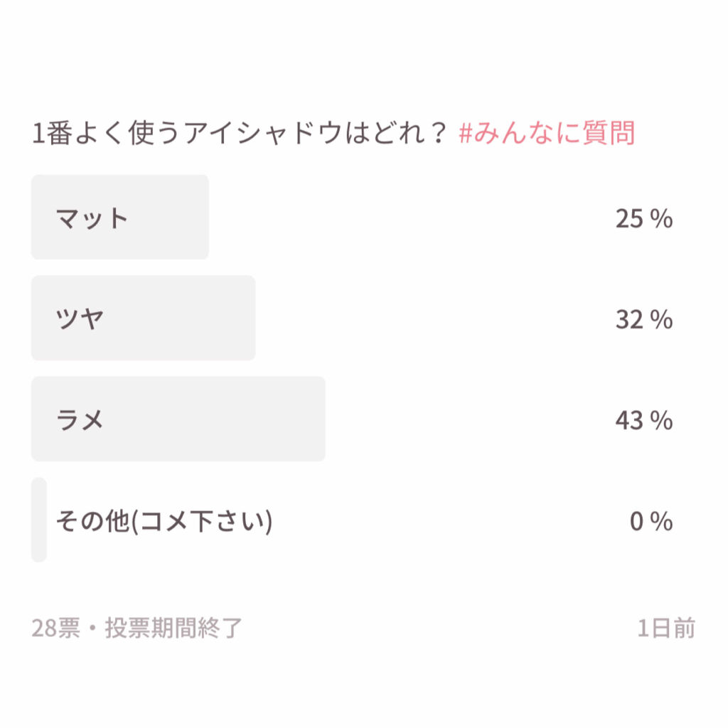Select the マット poll option label

(x=92, y=218)
